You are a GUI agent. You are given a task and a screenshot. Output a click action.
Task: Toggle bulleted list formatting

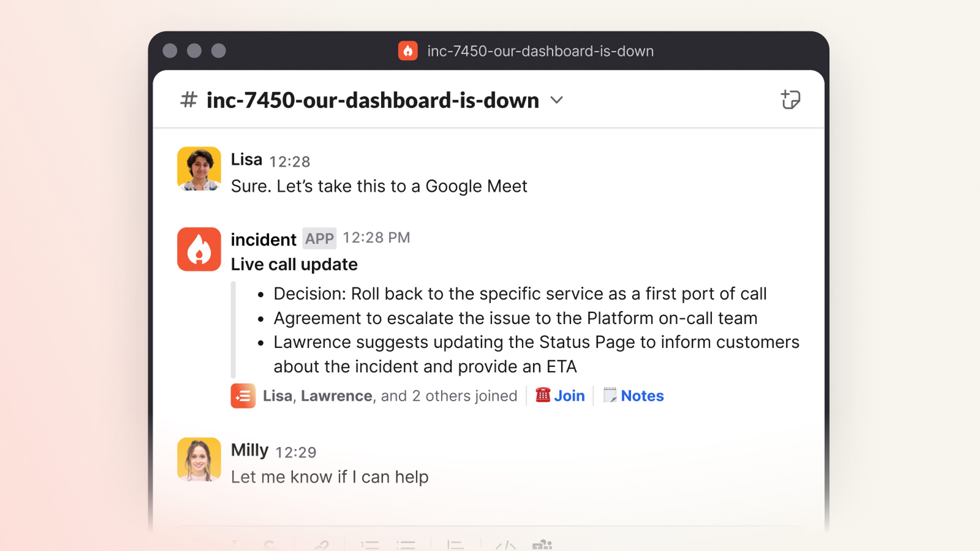click(x=405, y=545)
